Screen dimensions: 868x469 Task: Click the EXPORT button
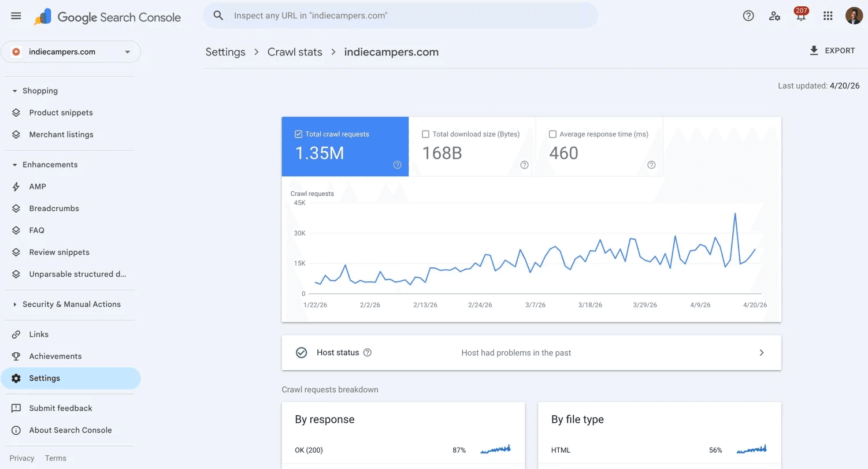832,51
